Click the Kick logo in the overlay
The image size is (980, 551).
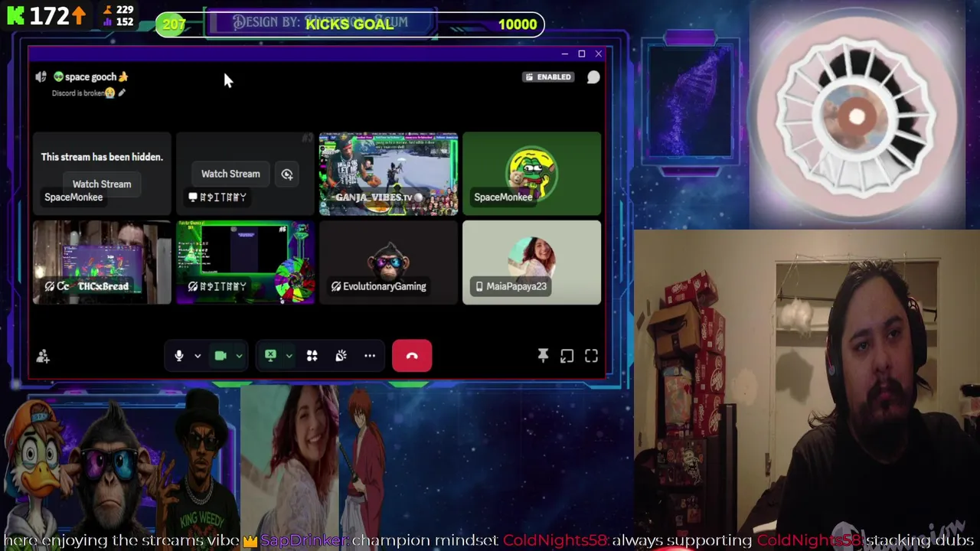pyautogui.click(x=15, y=15)
